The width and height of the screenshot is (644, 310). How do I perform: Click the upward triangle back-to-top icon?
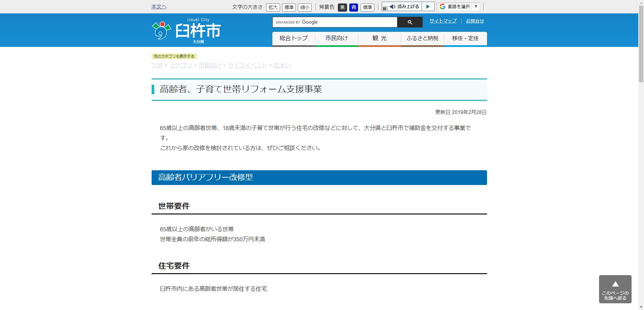pyautogui.click(x=615, y=284)
